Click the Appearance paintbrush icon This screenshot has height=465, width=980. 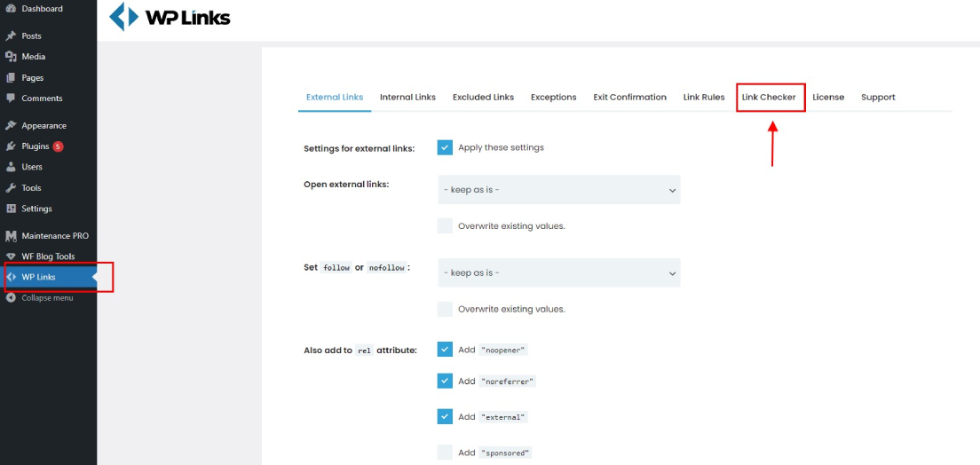(11, 126)
